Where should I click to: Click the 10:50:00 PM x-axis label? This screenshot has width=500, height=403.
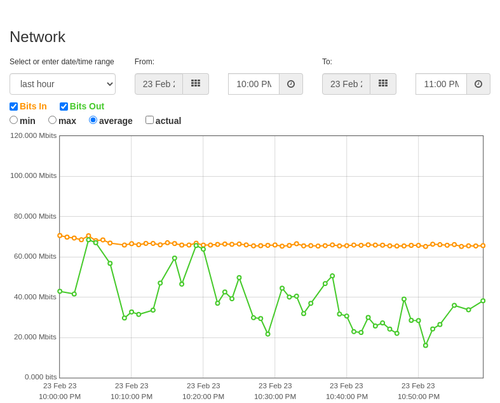pos(419,397)
